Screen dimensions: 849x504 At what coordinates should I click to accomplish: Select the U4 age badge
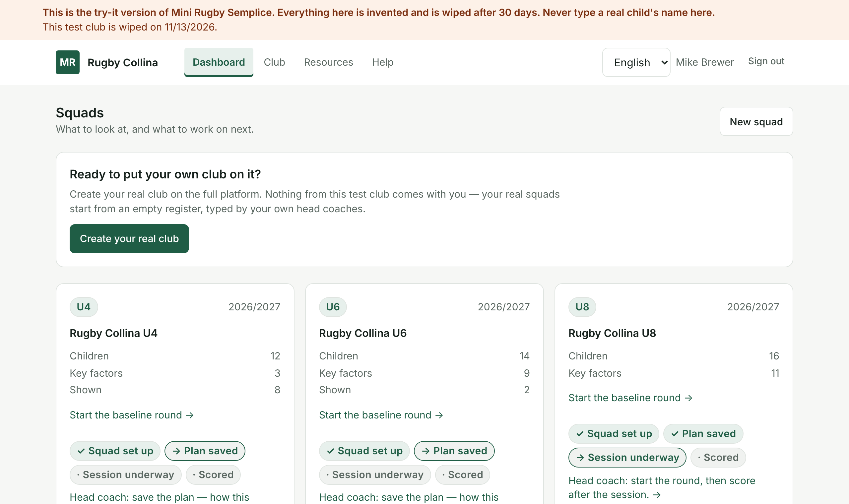point(84,307)
